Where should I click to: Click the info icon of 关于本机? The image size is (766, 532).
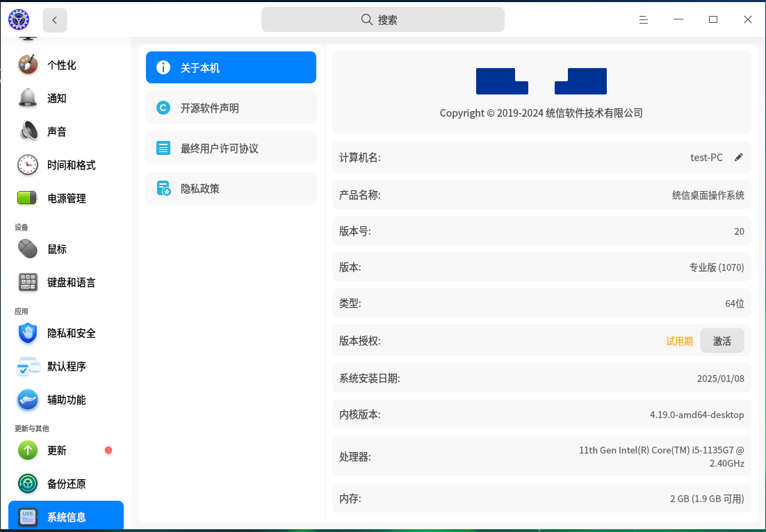163,67
